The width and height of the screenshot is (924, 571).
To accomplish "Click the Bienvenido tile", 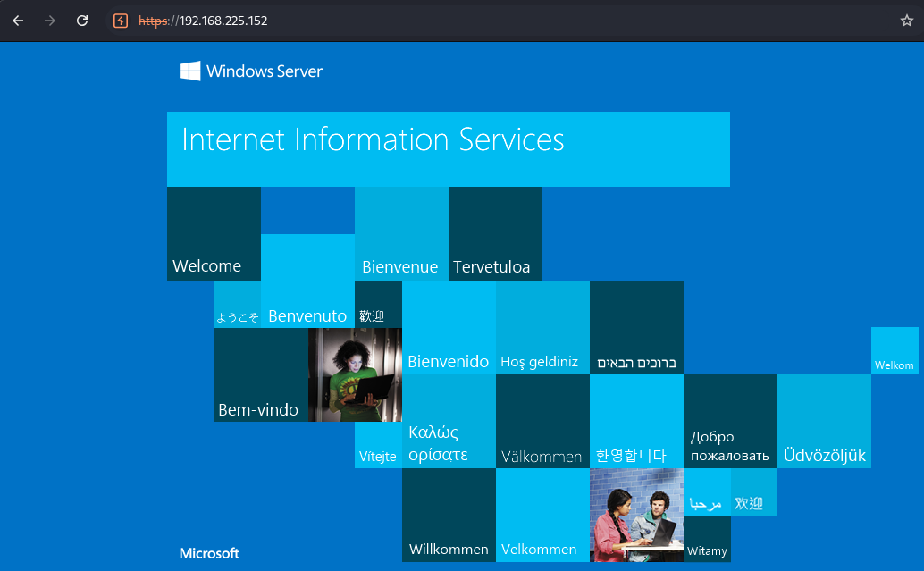I will [x=449, y=327].
